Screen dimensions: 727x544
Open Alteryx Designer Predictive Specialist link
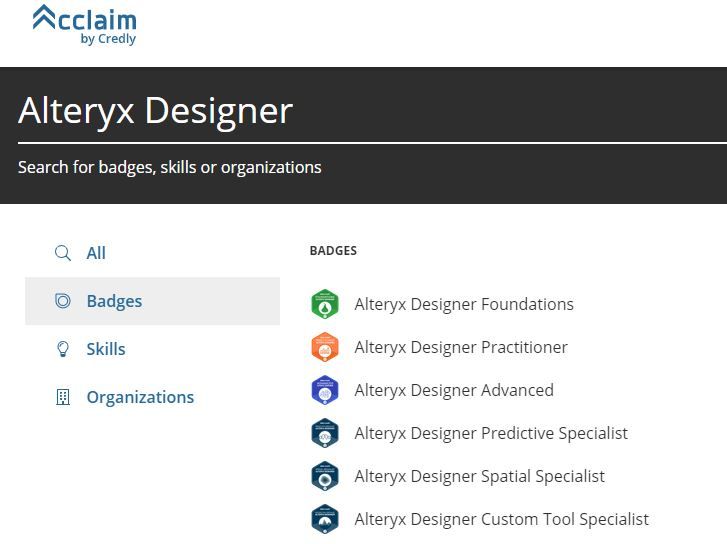[491, 433]
